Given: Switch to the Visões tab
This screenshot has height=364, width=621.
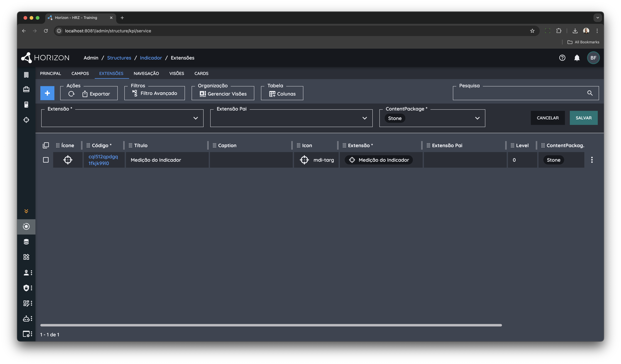Looking at the screenshot, I should pos(176,73).
